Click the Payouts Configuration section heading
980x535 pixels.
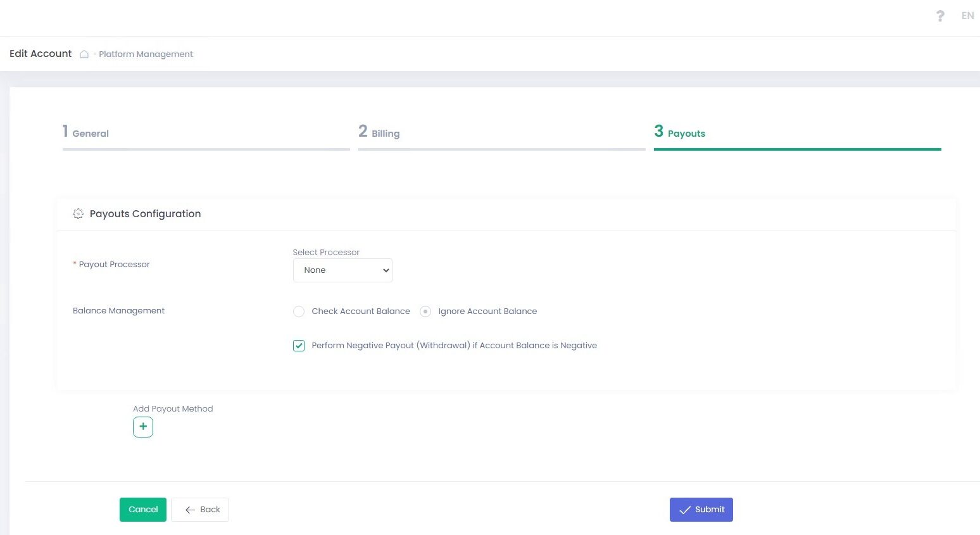click(x=145, y=214)
